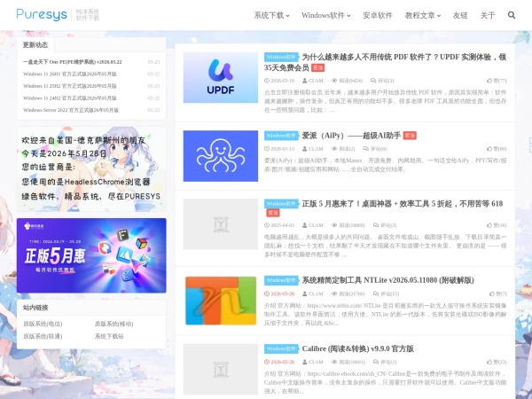The height and width of the screenshot is (399, 532).
Task: Click Windows软件 tag on the AiPy article
Action: coord(281,136)
